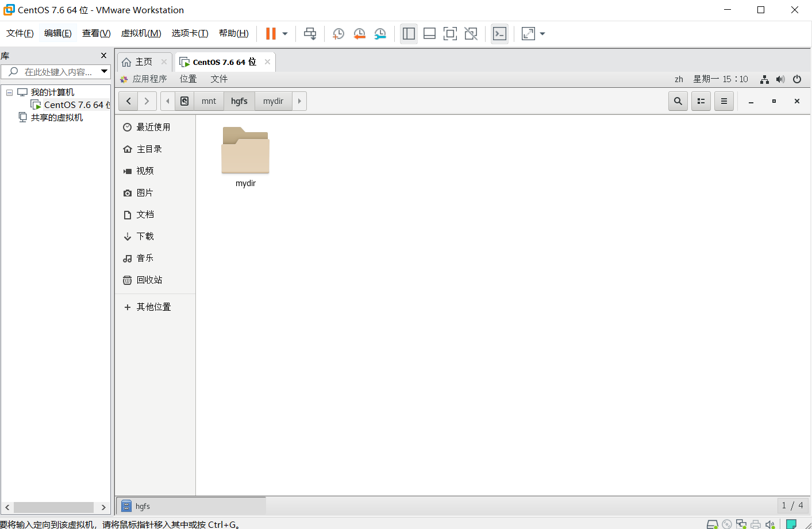The height and width of the screenshot is (529, 812).
Task: Show later path segments with the right arrow
Action: pos(299,101)
